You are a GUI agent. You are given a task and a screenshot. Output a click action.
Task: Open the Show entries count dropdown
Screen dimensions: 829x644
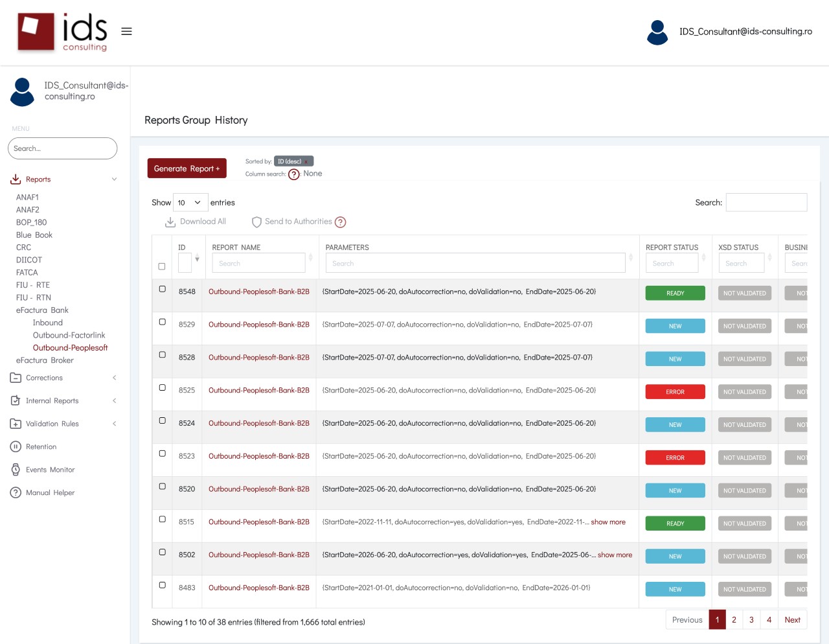(190, 203)
